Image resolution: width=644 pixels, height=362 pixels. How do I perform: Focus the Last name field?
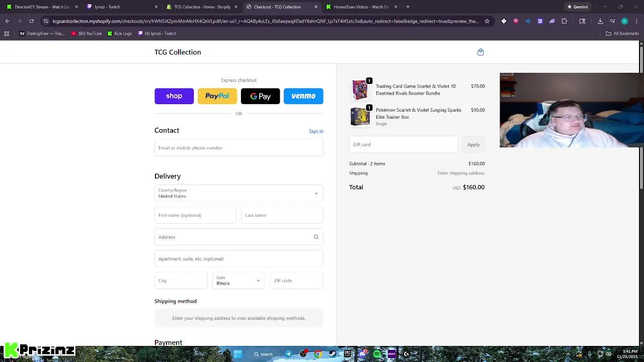pos(282,215)
